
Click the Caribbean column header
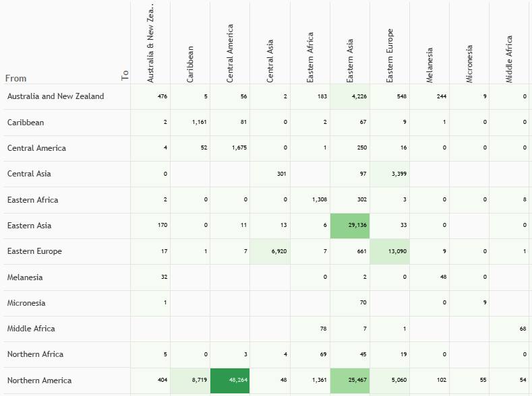190,64
